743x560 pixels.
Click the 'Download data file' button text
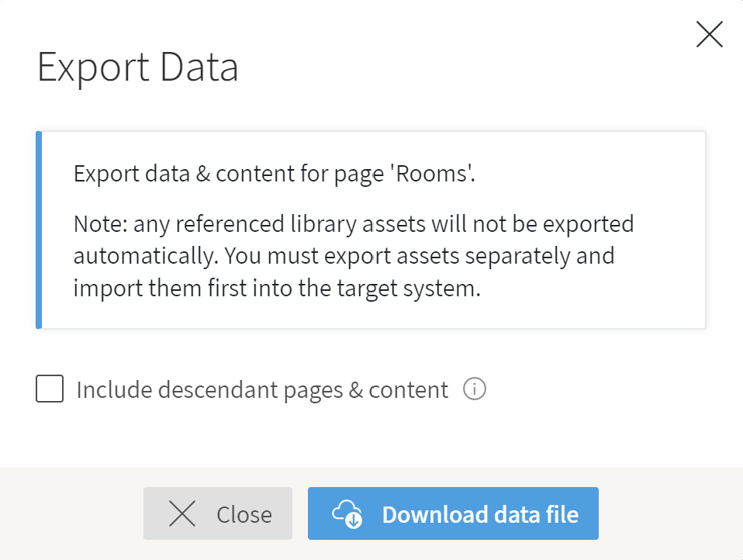(481, 514)
